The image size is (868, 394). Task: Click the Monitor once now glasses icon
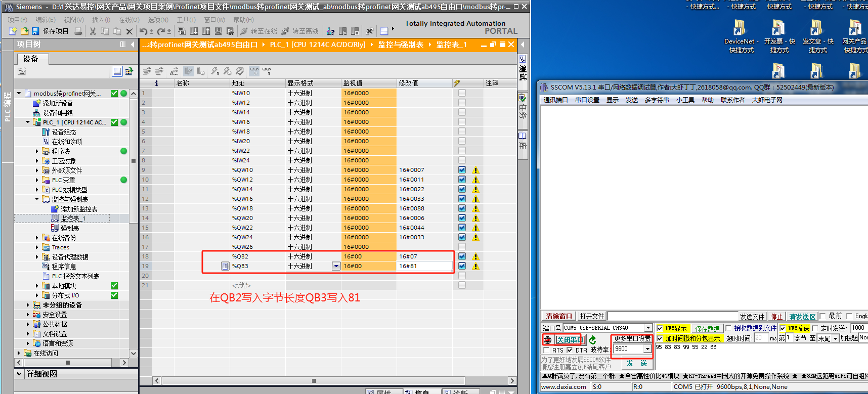tap(267, 71)
